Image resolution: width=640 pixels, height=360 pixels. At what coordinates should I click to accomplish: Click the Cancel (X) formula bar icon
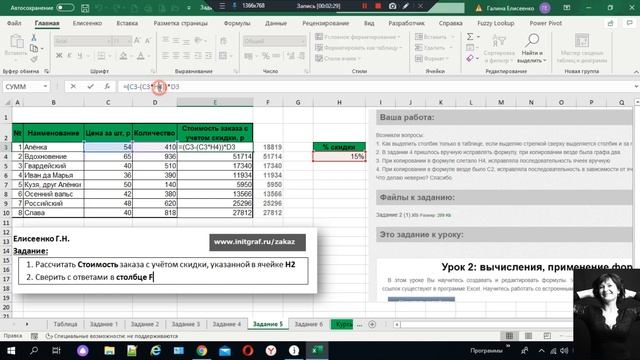(73, 87)
